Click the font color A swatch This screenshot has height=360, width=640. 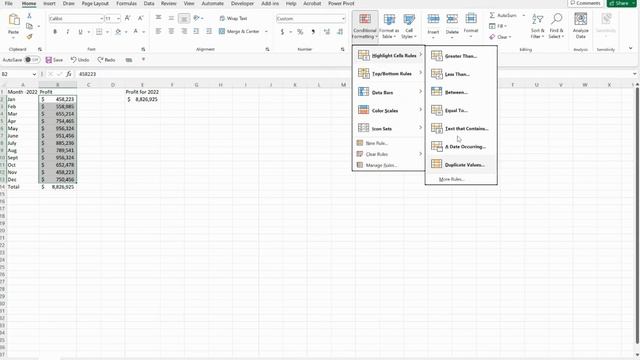tap(136, 31)
